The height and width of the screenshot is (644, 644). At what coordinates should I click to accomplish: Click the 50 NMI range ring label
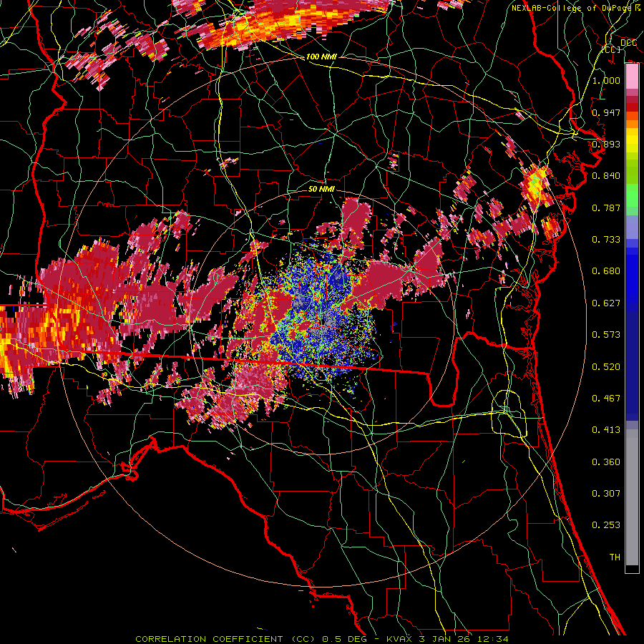321,189
